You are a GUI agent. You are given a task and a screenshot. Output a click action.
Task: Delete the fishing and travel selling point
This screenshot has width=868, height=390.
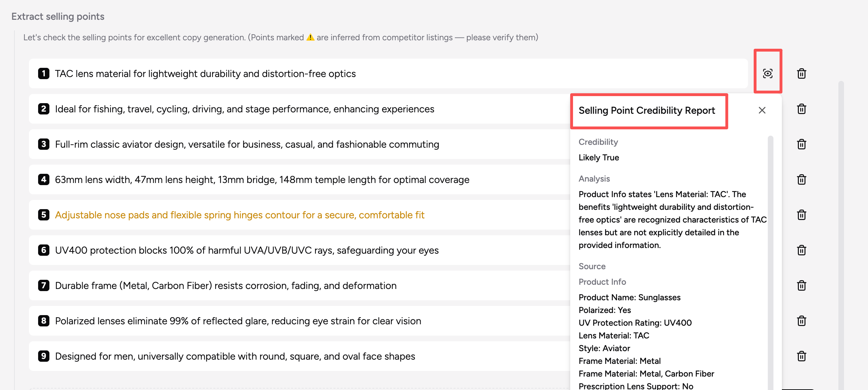click(x=802, y=109)
